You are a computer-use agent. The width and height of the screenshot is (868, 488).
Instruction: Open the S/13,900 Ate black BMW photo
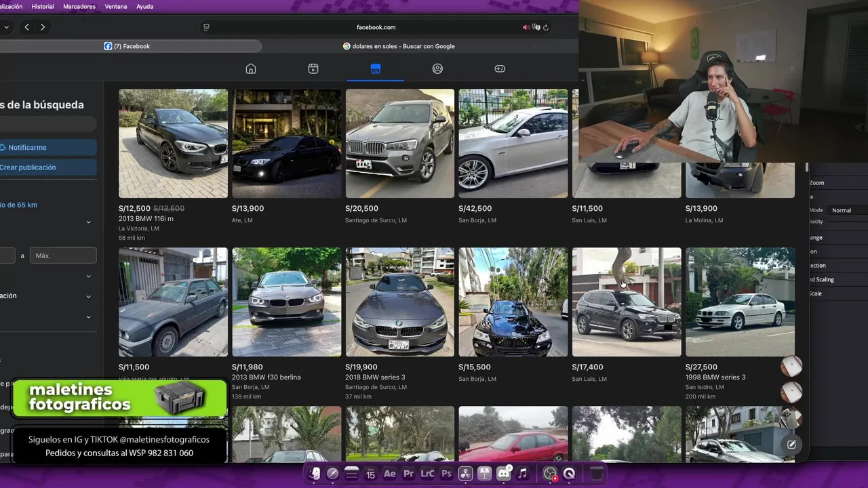[x=286, y=144]
